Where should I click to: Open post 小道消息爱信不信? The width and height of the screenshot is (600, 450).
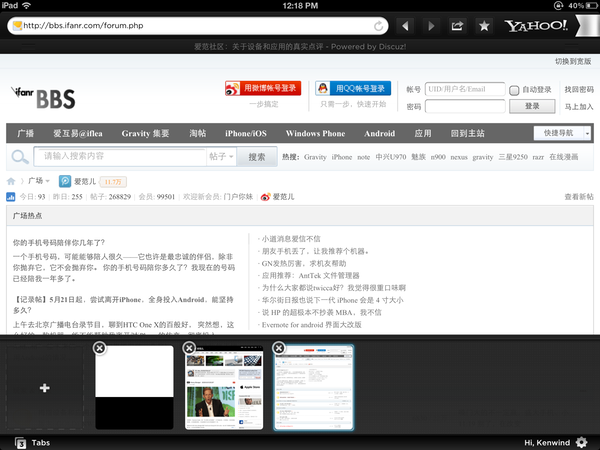[x=291, y=239]
